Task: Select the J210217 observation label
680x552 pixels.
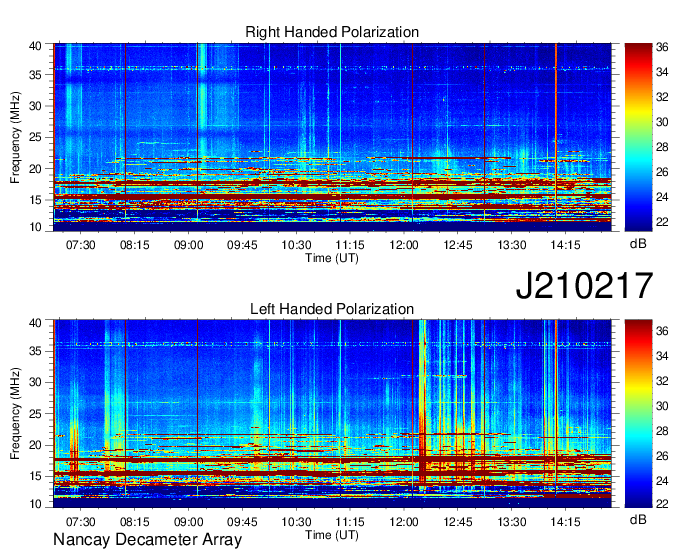Action: pyautogui.click(x=585, y=286)
